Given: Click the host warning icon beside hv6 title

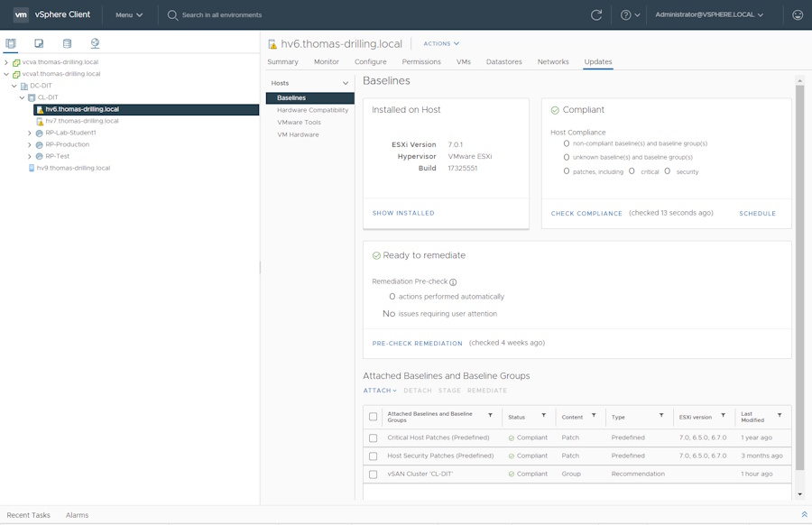Looking at the screenshot, I should pyautogui.click(x=272, y=44).
